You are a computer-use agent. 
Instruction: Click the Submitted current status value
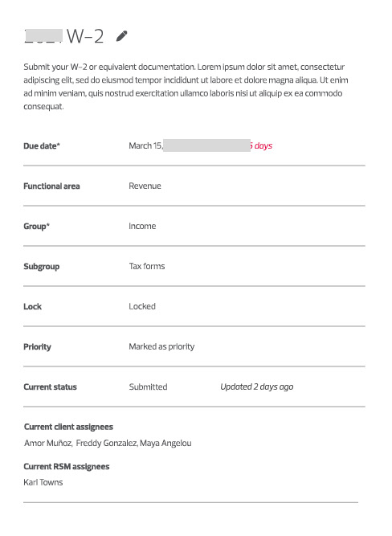coord(148,387)
